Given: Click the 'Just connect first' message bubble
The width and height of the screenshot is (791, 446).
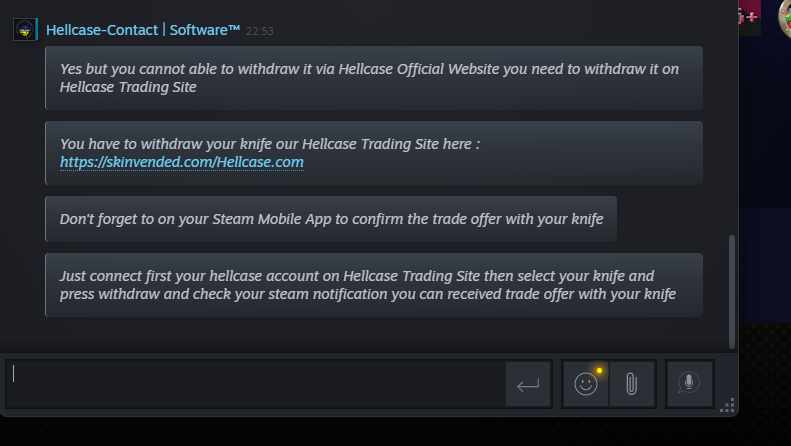Looking at the screenshot, I should (x=373, y=285).
